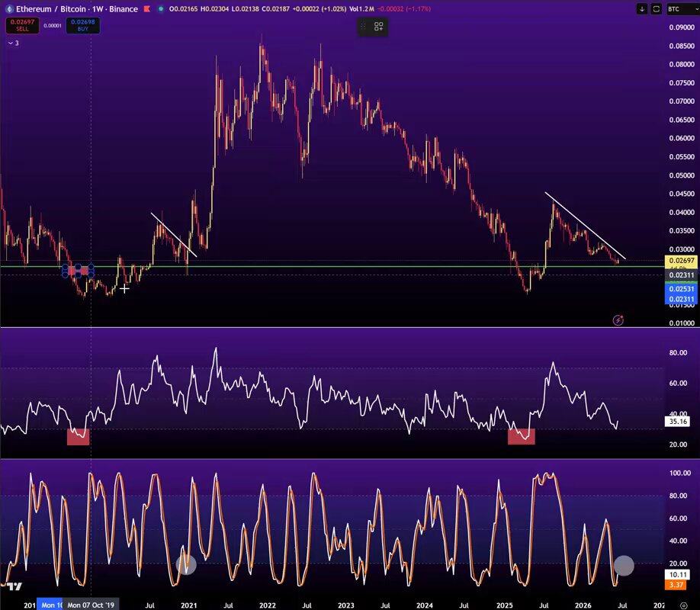Click the +0.00022 (+1.02%) change readout
700x610 pixels.
(x=319, y=9)
